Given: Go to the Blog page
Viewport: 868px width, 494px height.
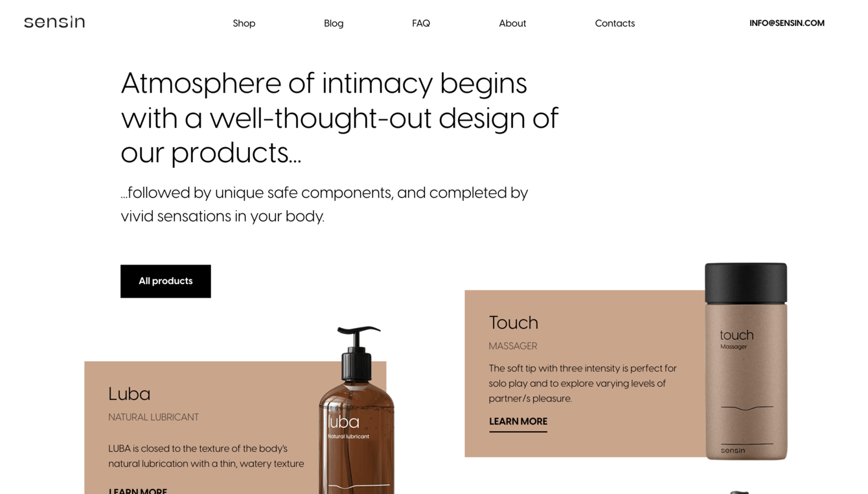Looking at the screenshot, I should [x=334, y=23].
